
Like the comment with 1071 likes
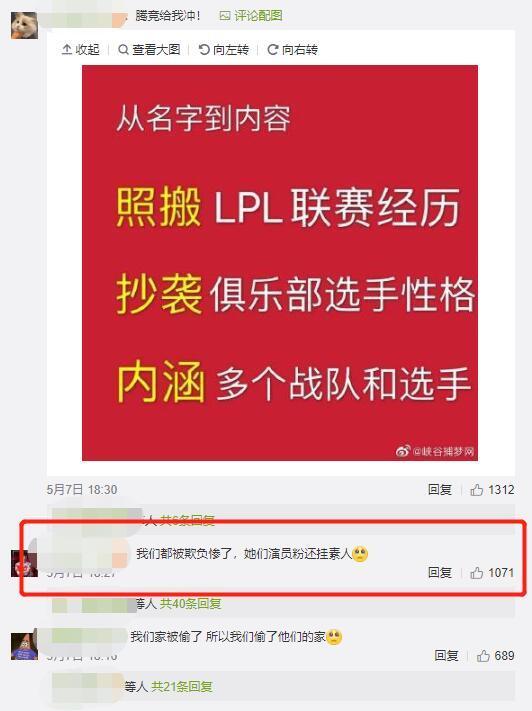tap(492, 573)
